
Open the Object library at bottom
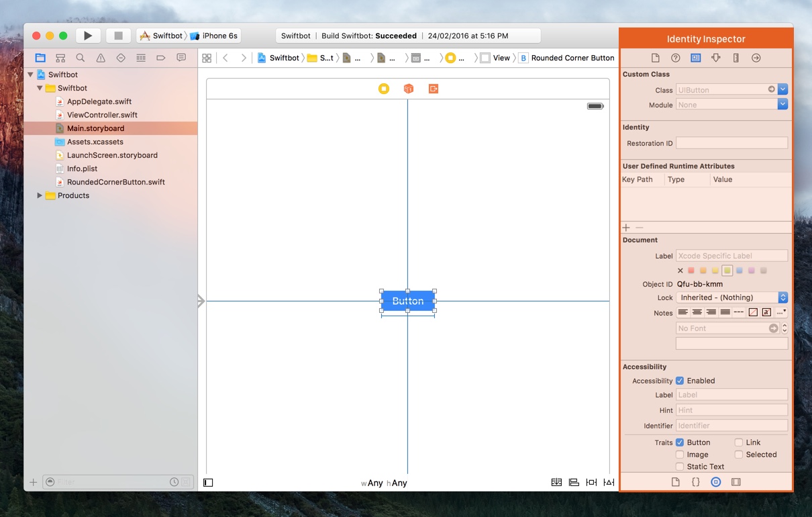(x=715, y=482)
